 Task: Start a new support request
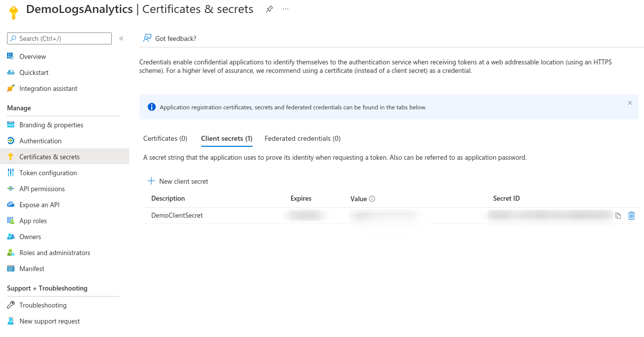[49, 321]
